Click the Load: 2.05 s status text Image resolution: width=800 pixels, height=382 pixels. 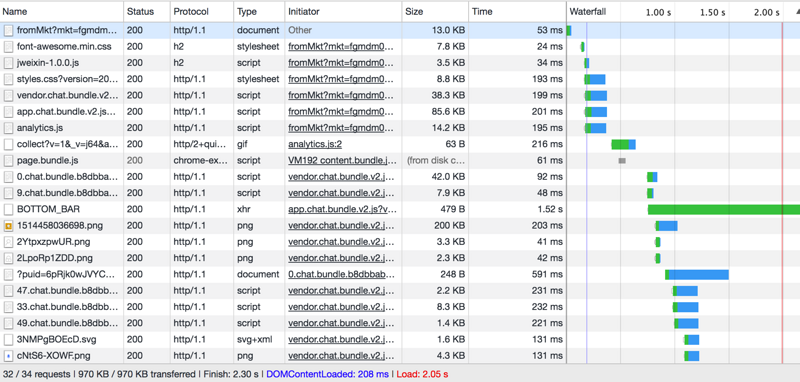tap(422, 374)
